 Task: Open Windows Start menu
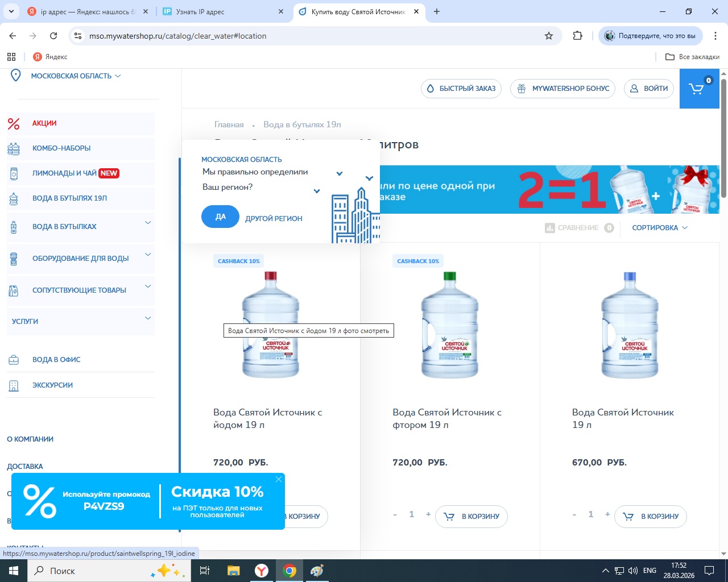coord(14,571)
